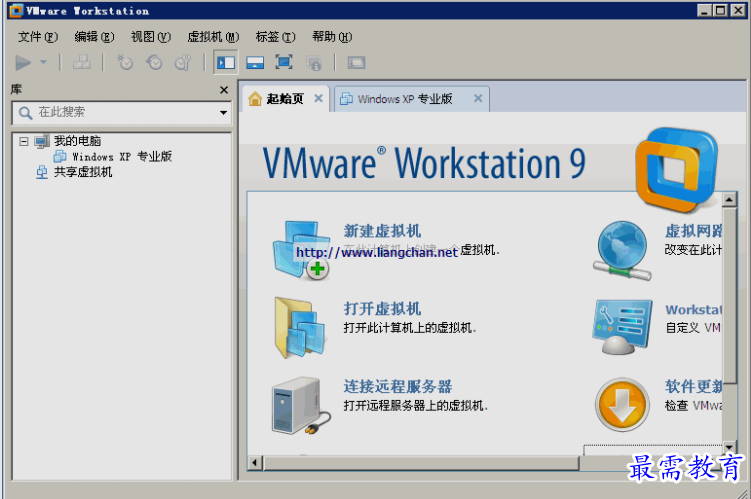
Task: Click the power on play button
Action: tap(23, 62)
